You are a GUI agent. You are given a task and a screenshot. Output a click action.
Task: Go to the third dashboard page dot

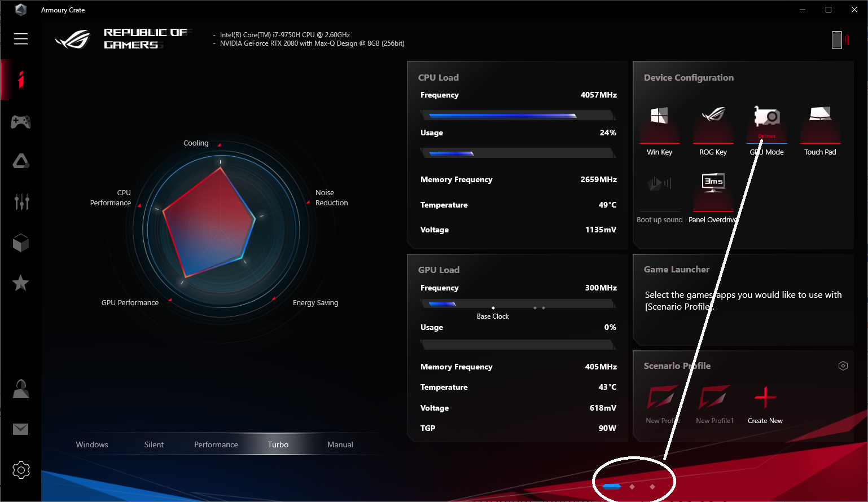[x=652, y=486]
